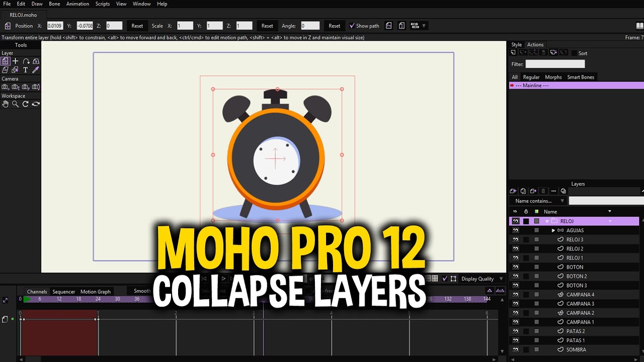Open the transform options dropdown arrow in toolbar
Image resolution: width=644 pixels, height=362 pixels.
[424, 26]
